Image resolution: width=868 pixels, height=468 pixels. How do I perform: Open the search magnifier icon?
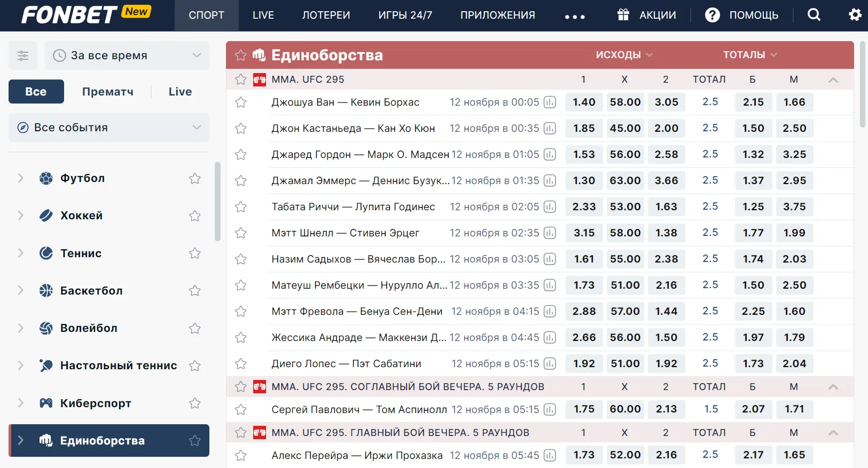point(814,15)
